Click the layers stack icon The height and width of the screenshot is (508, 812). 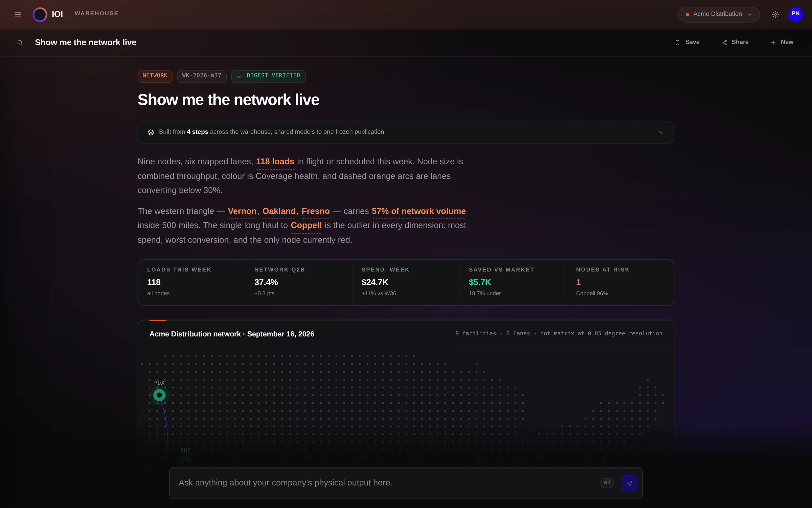coord(151,132)
